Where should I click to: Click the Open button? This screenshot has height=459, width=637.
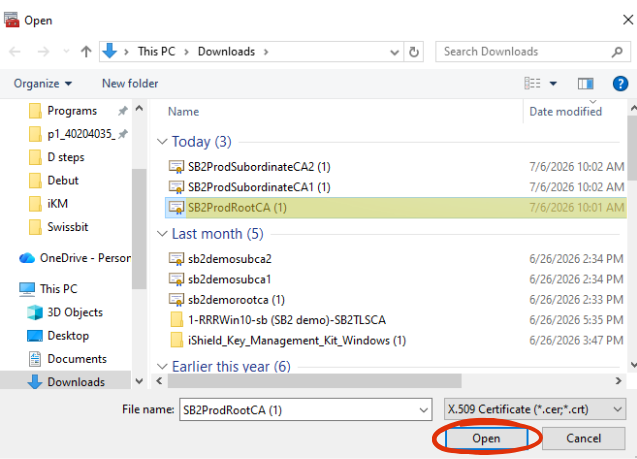pyautogui.click(x=486, y=439)
